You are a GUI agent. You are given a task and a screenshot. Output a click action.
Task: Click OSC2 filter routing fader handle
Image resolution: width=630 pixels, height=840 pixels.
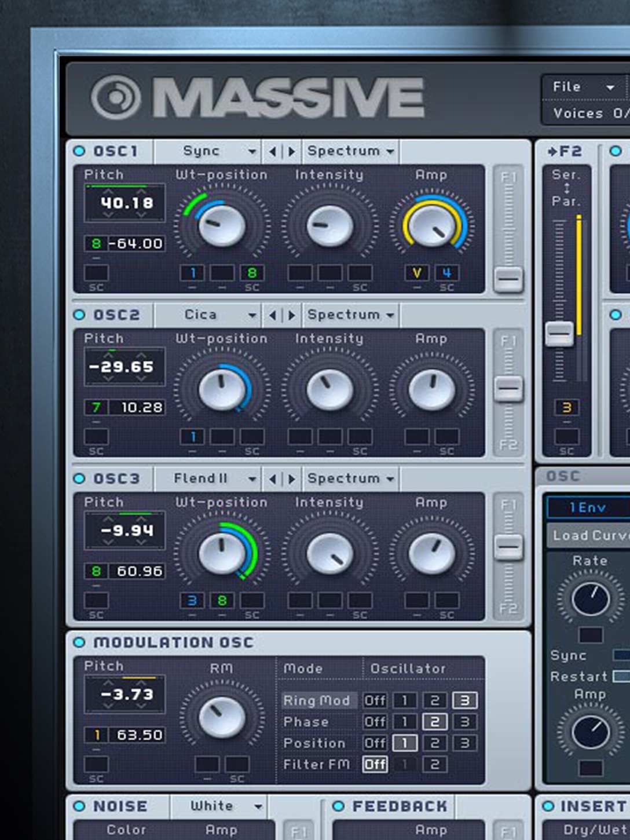click(508, 389)
